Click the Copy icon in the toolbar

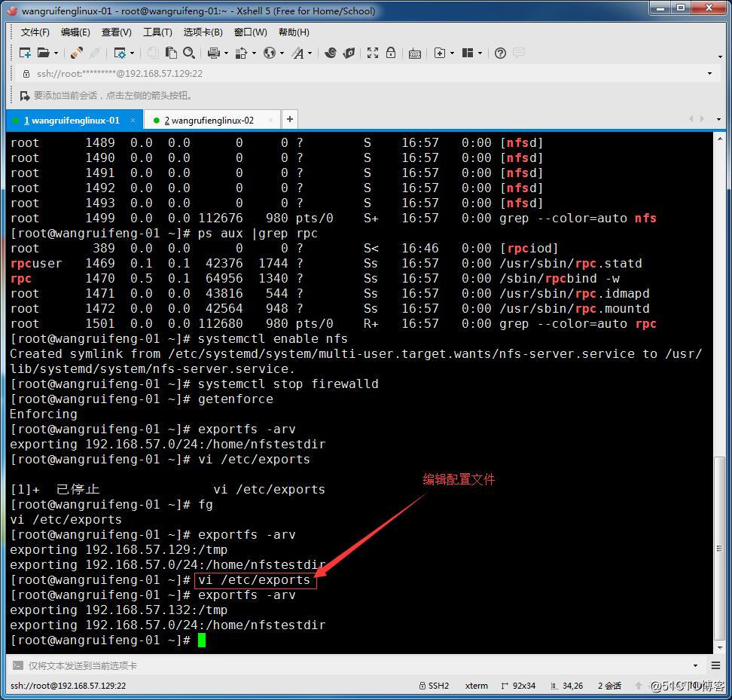point(153,53)
